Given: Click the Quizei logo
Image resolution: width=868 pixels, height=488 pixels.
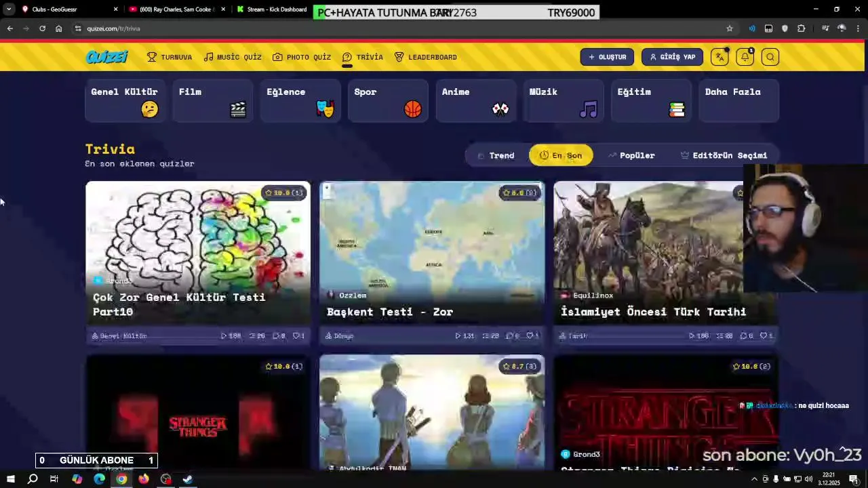Looking at the screenshot, I should [106, 57].
